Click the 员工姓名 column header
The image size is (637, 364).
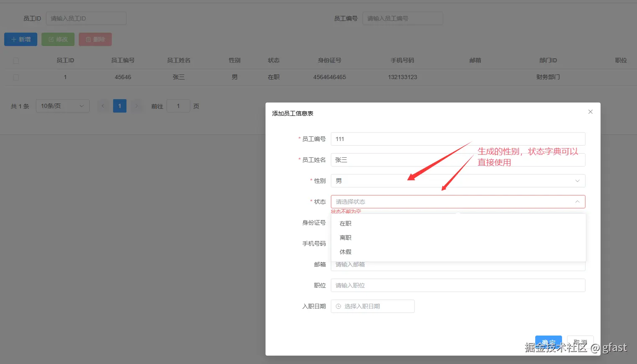pos(179,60)
